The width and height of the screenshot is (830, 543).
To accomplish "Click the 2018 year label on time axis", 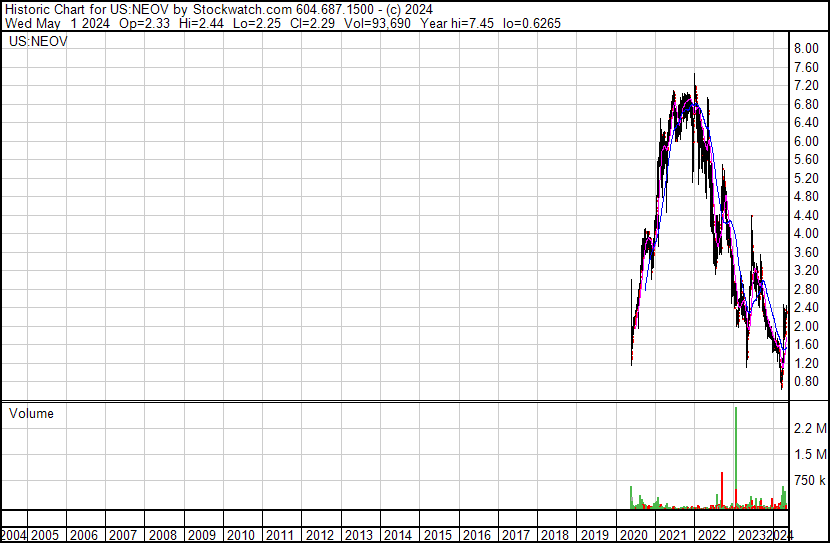I will pyautogui.click(x=555, y=535).
